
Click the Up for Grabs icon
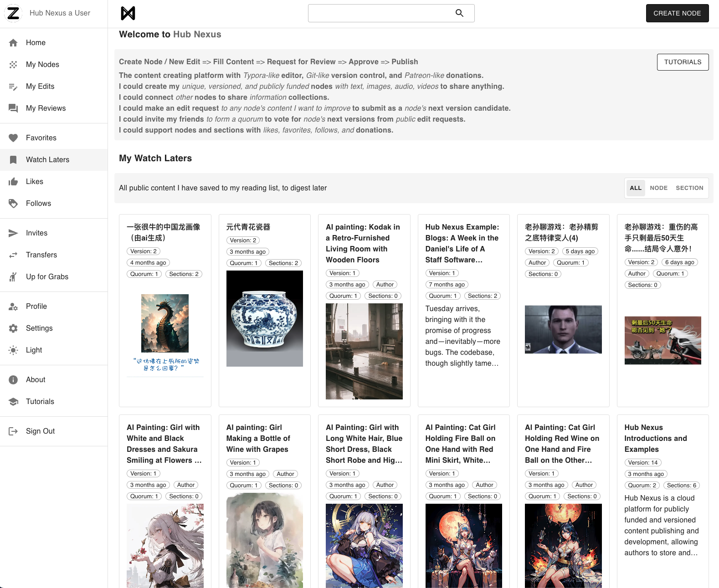13,277
